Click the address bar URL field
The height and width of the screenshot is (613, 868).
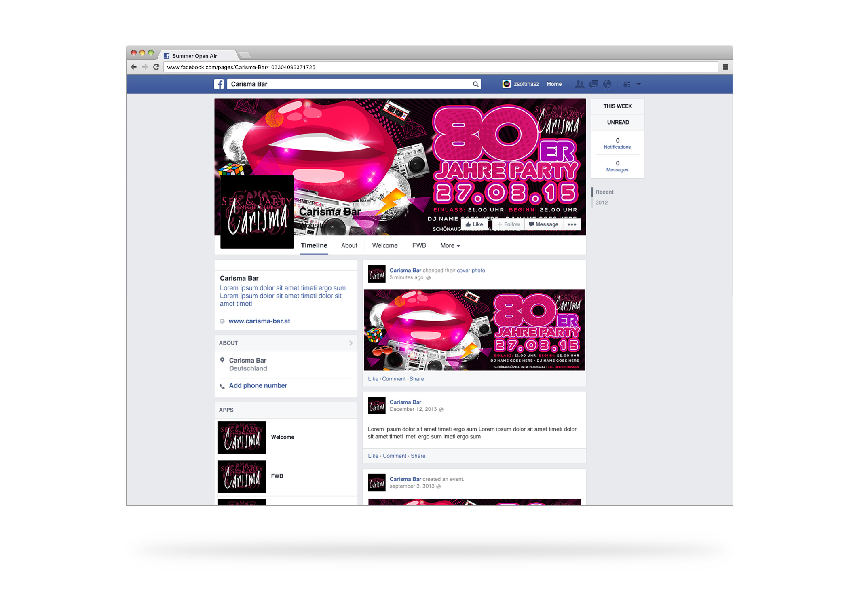tap(441, 67)
